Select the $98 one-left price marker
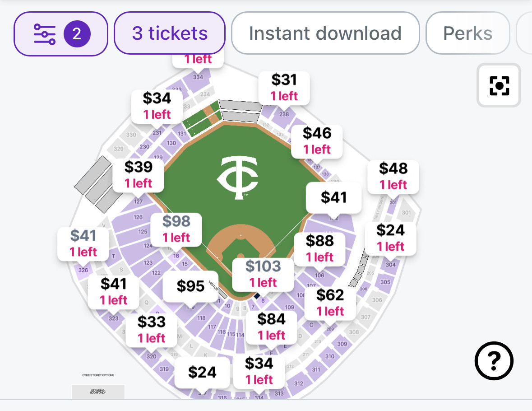This screenshot has width=532, height=411. click(x=176, y=229)
